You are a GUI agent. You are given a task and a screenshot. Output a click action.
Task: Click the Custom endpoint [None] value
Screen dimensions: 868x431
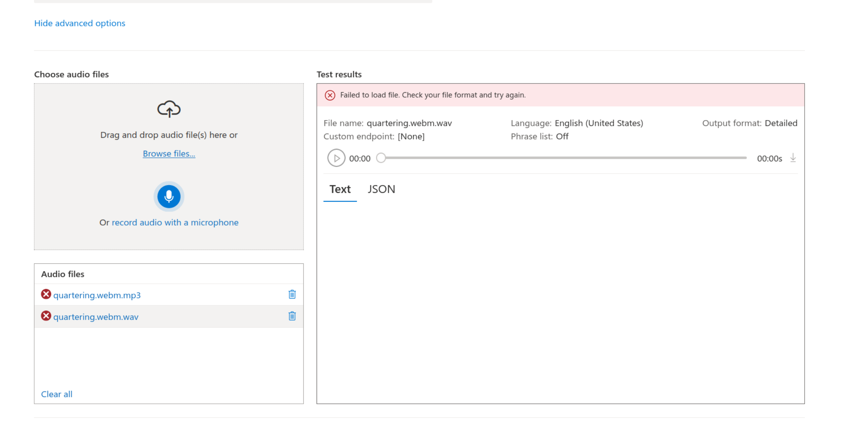click(x=411, y=137)
